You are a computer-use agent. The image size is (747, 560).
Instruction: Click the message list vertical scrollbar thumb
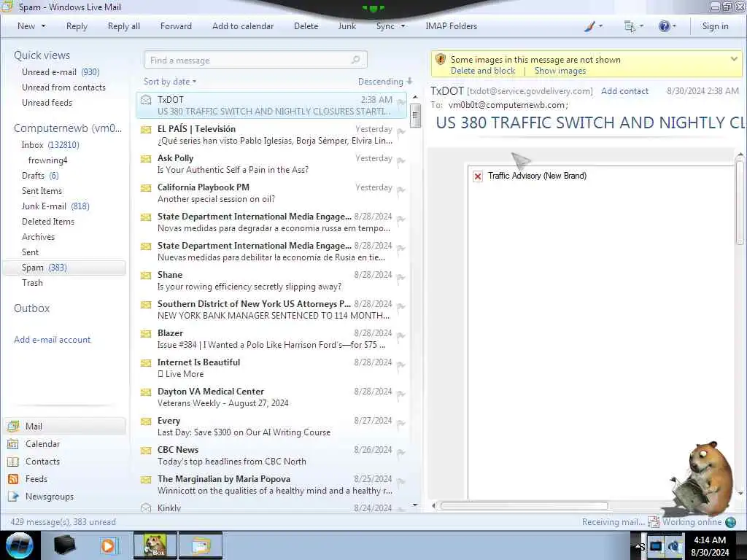pyautogui.click(x=415, y=115)
